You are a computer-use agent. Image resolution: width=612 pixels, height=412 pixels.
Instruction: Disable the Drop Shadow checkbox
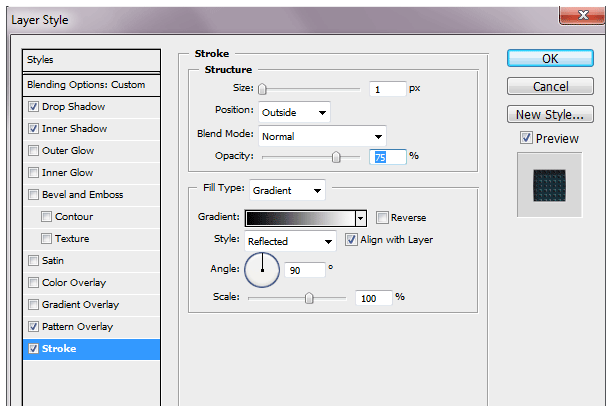(x=35, y=107)
